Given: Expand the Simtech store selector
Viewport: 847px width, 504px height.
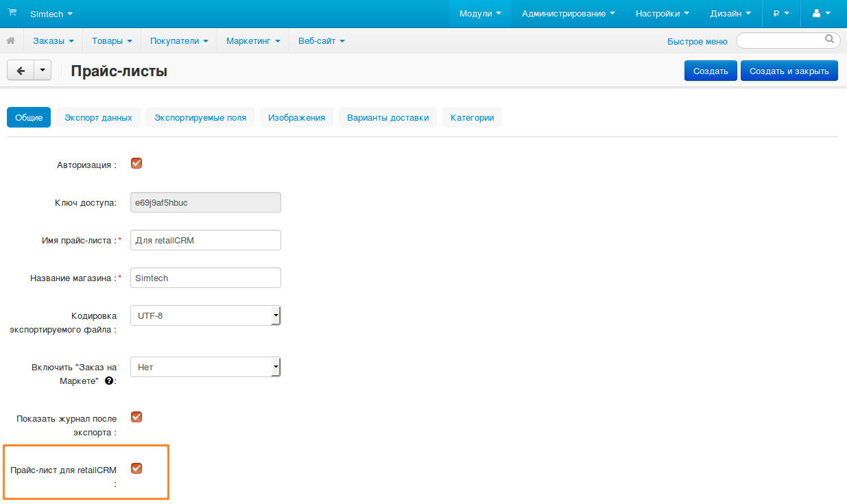Looking at the screenshot, I should 51,14.
